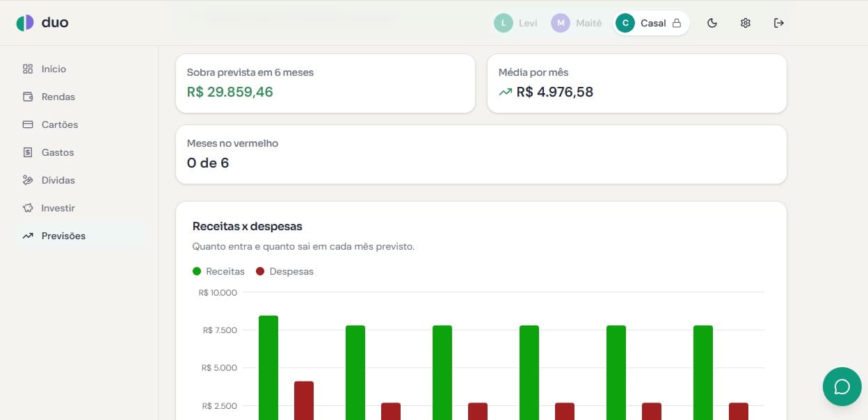The image size is (868, 420).
Task: Click the tallest green Receitas bar
Action: click(268, 368)
